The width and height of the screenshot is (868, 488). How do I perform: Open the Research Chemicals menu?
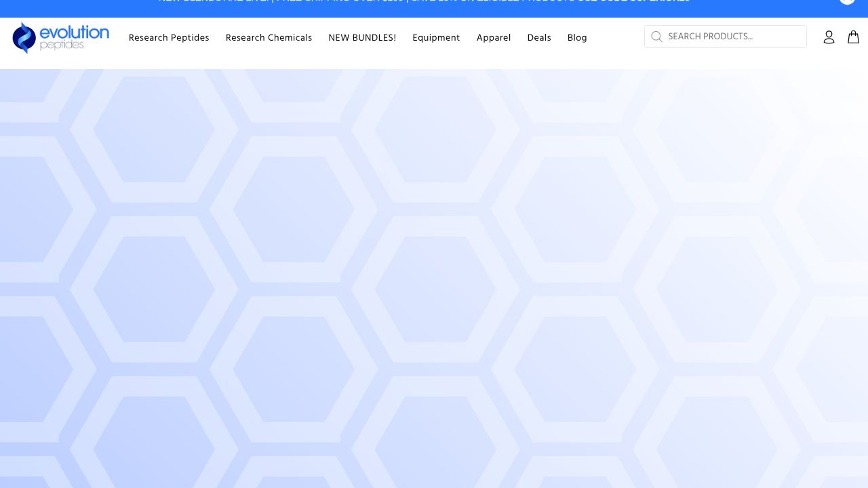[269, 38]
